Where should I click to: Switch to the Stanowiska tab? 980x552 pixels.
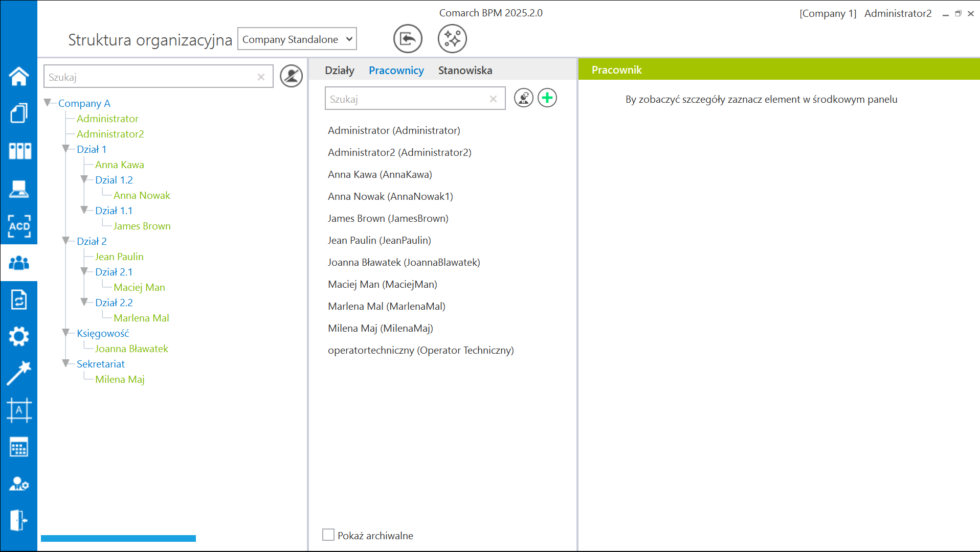click(465, 70)
